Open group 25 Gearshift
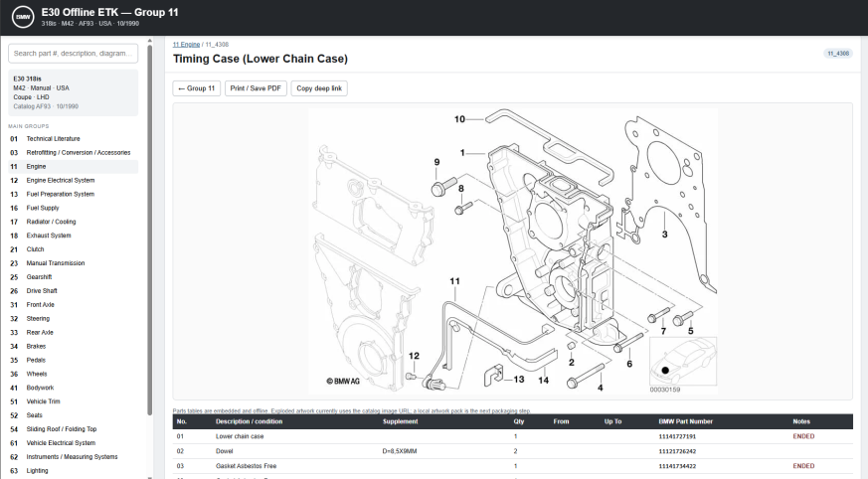The width and height of the screenshot is (868, 479). (73, 277)
